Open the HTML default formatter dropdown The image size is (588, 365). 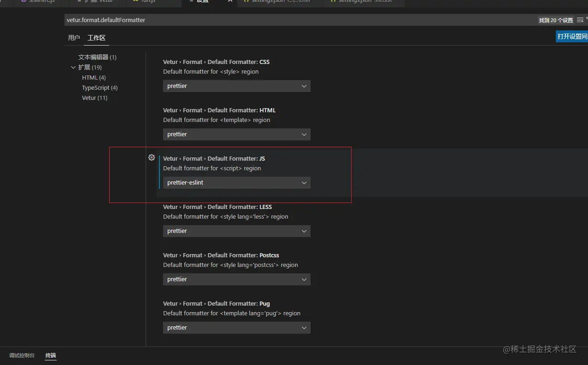click(236, 134)
